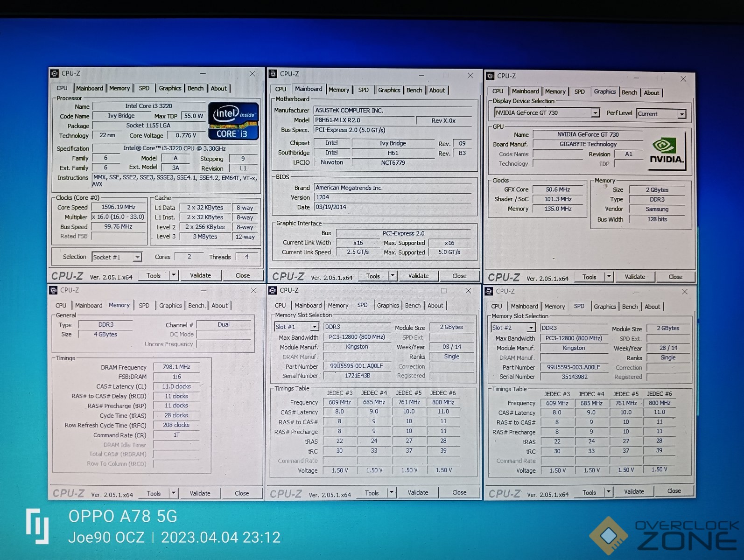744x560 pixels.
Task: Click part number 99U5595-001.A00LF
Action: click(x=357, y=366)
